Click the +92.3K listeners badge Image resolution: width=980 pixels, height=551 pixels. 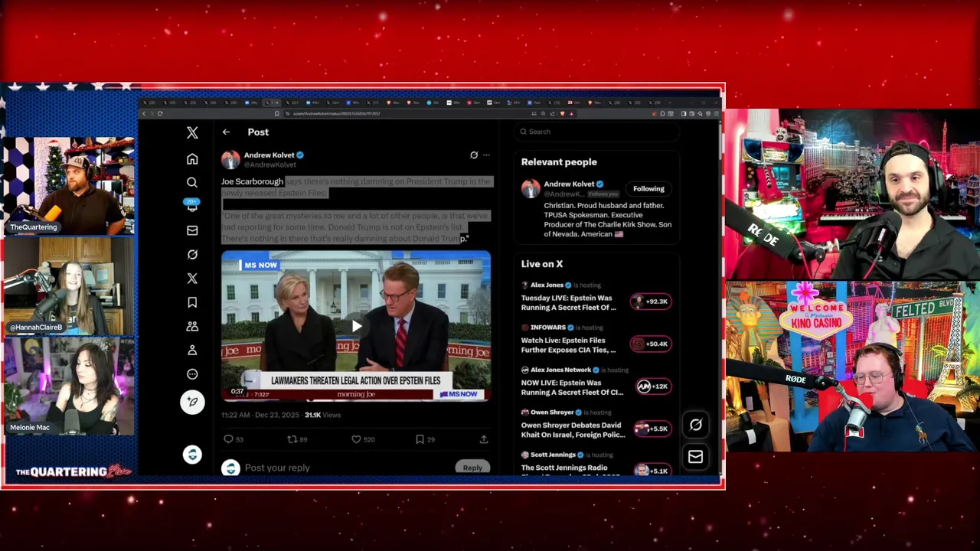[x=651, y=302]
